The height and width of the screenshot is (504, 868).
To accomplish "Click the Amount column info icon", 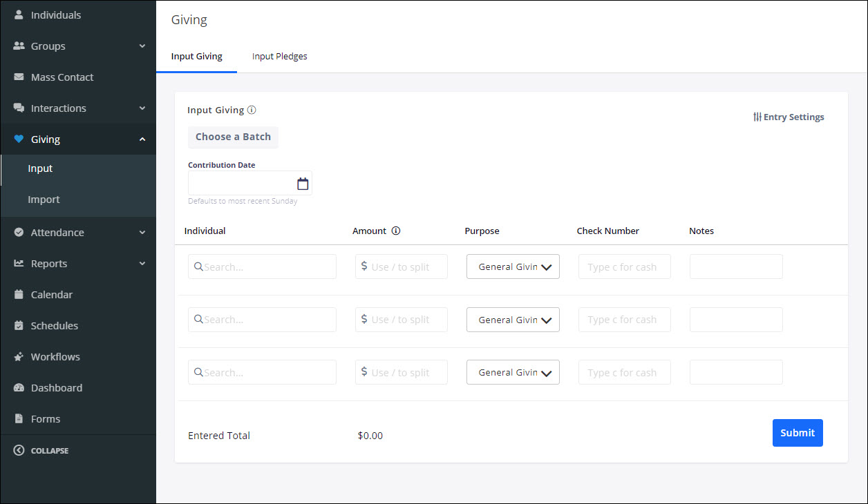I will pos(396,231).
